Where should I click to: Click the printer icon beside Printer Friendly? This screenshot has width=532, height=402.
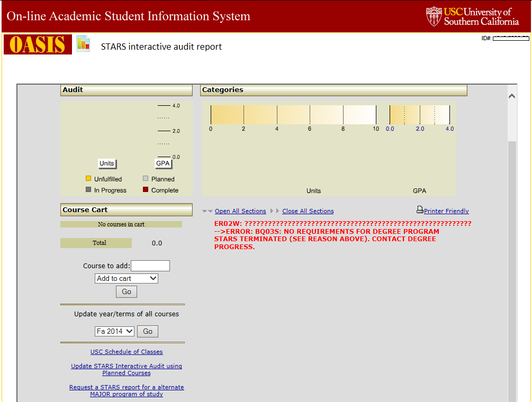pos(420,210)
